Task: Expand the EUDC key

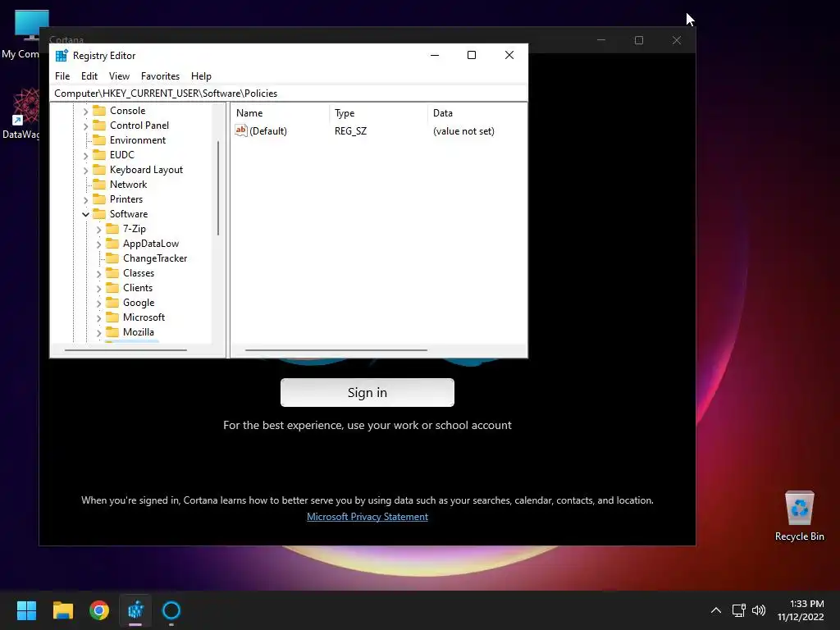Action: pos(85,155)
